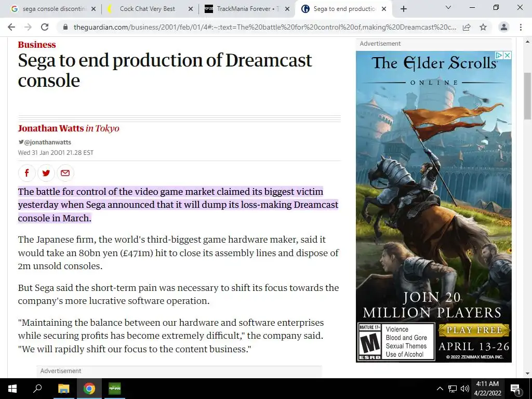Image resolution: width=532 pixels, height=399 pixels.
Task: Open author Jonathan Watts profile link
Action: click(x=51, y=128)
